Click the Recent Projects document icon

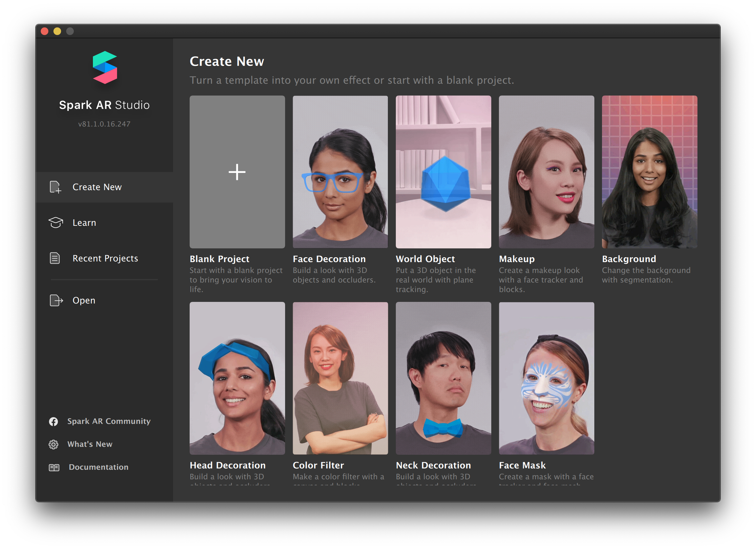click(55, 258)
